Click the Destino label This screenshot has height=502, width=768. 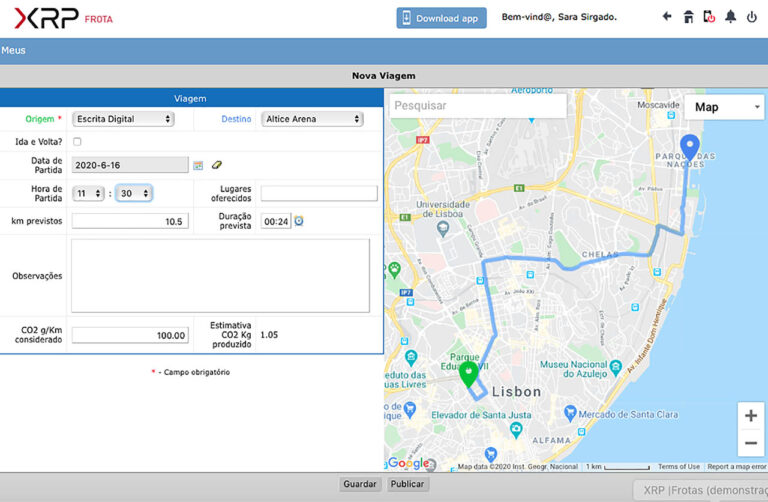point(236,119)
